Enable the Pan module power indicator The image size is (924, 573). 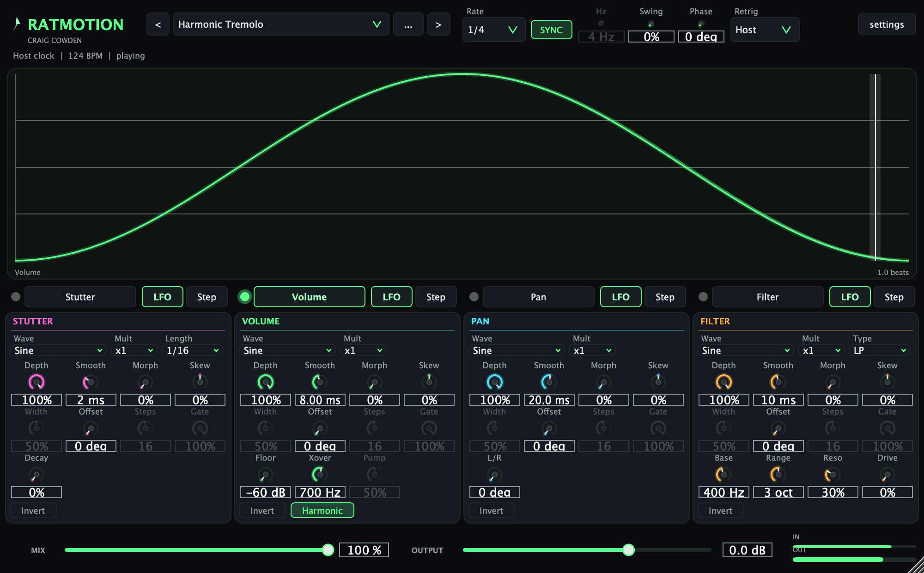click(x=474, y=297)
